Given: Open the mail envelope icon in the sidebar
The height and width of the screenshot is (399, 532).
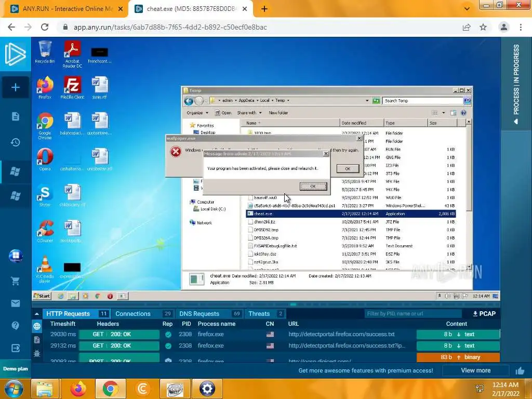Looking at the screenshot, I should 15,303.
